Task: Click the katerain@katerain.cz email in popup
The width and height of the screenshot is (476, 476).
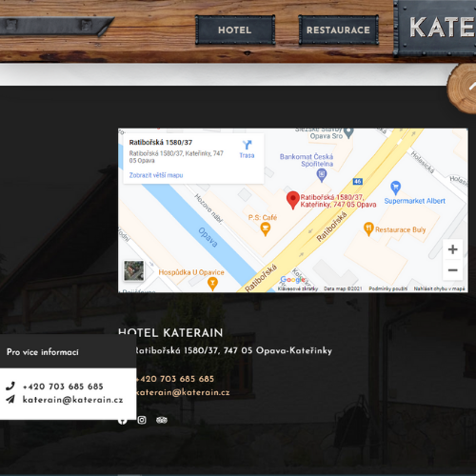Action: click(x=72, y=400)
